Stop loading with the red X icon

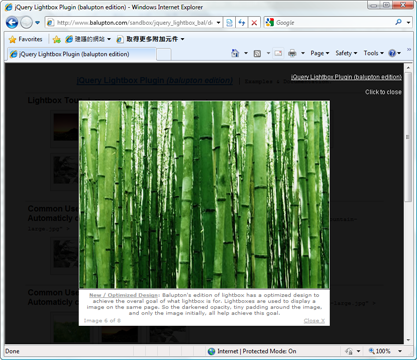point(254,23)
